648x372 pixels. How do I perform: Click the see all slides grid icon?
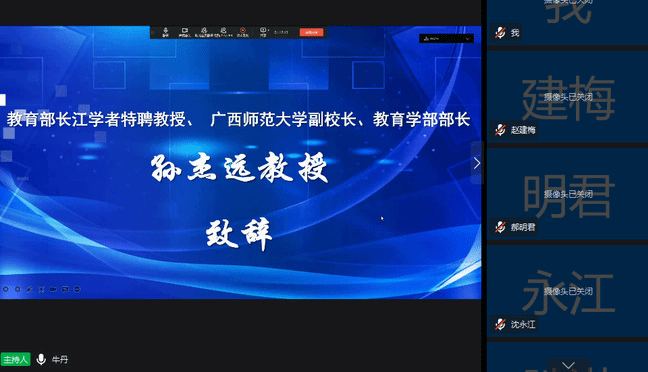pos(41,289)
